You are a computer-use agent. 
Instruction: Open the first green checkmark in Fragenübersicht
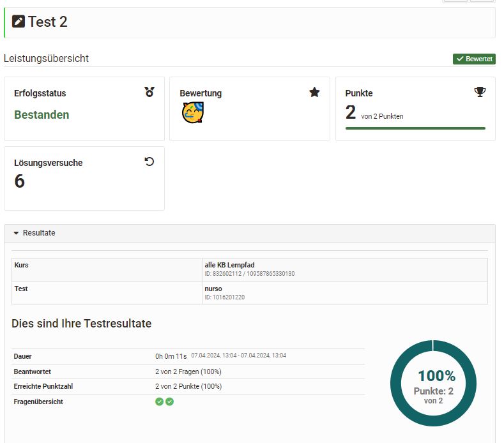(159, 402)
